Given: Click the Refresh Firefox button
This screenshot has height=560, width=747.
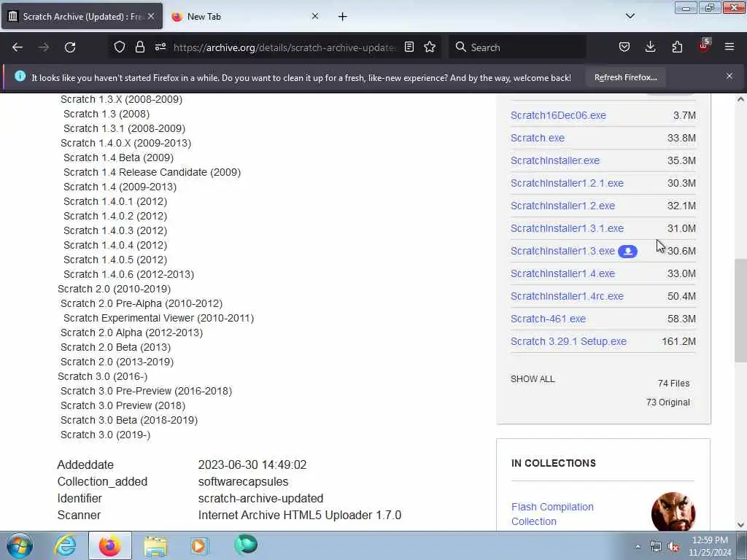Looking at the screenshot, I should tap(625, 77).
